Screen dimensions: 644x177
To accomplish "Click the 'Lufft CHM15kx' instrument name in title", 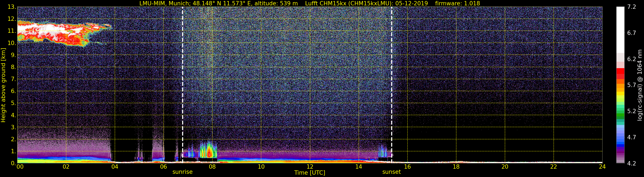I will [x=326, y=3].
